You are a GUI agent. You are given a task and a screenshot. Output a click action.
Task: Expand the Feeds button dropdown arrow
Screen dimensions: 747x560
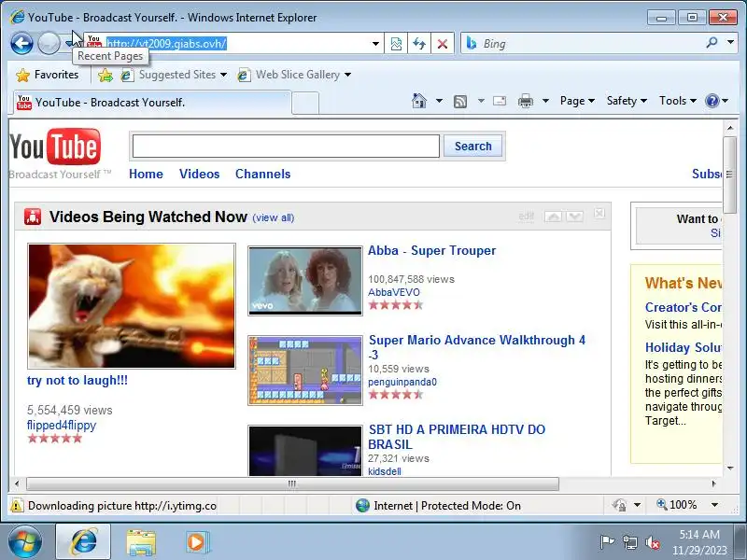(481, 101)
